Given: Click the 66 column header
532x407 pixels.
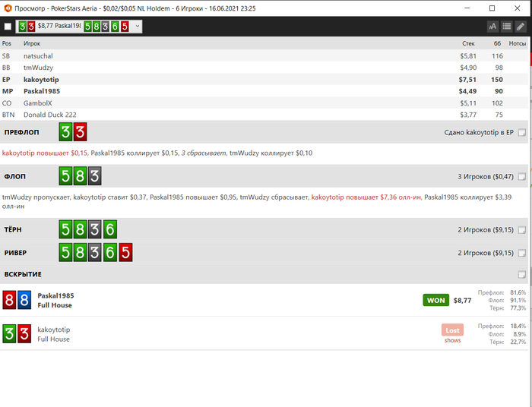Looking at the screenshot, I should point(497,43).
